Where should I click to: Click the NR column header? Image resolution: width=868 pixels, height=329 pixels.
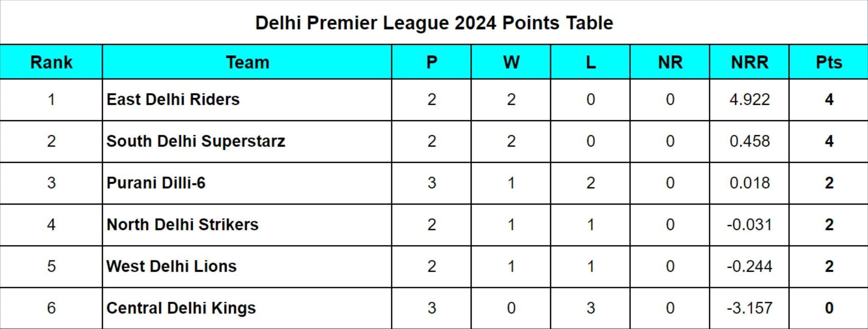(x=670, y=62)
